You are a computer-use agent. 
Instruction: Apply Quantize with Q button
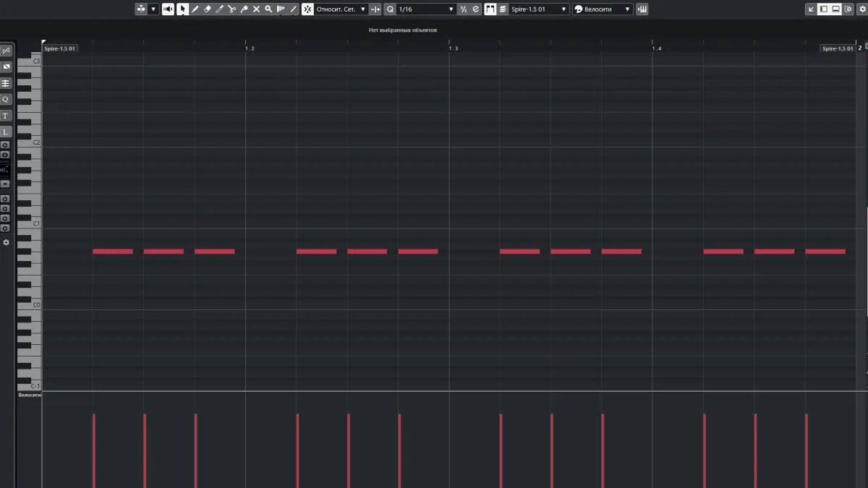click(391, 9)
